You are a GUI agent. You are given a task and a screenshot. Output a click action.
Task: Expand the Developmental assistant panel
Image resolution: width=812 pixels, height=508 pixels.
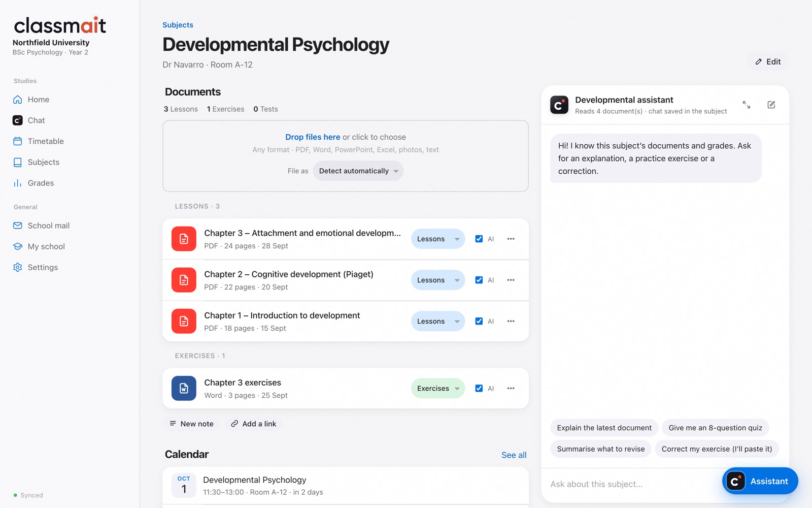[x=747, y=105]
